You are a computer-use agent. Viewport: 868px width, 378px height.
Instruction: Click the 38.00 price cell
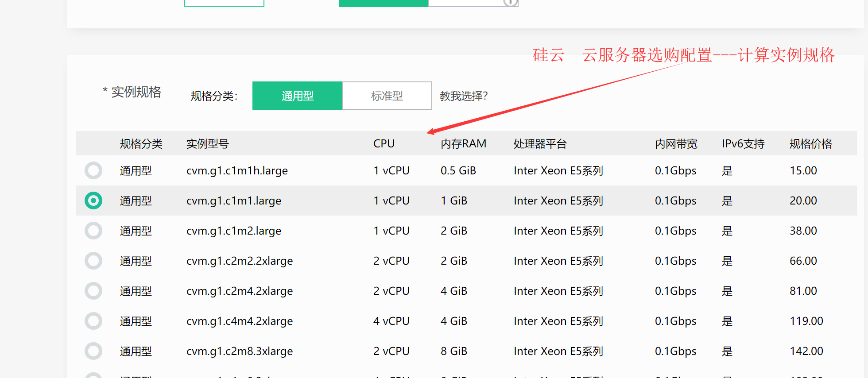click(803, 231)
